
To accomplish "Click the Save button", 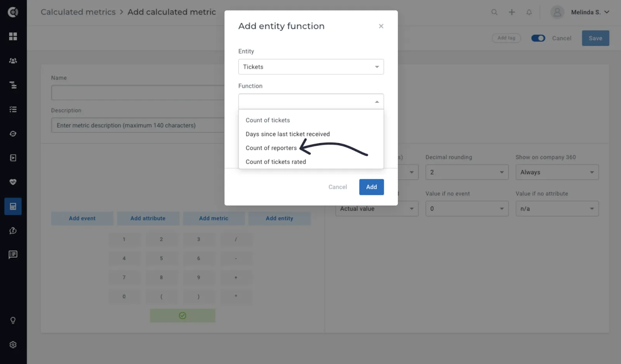I will pos(595,38).
